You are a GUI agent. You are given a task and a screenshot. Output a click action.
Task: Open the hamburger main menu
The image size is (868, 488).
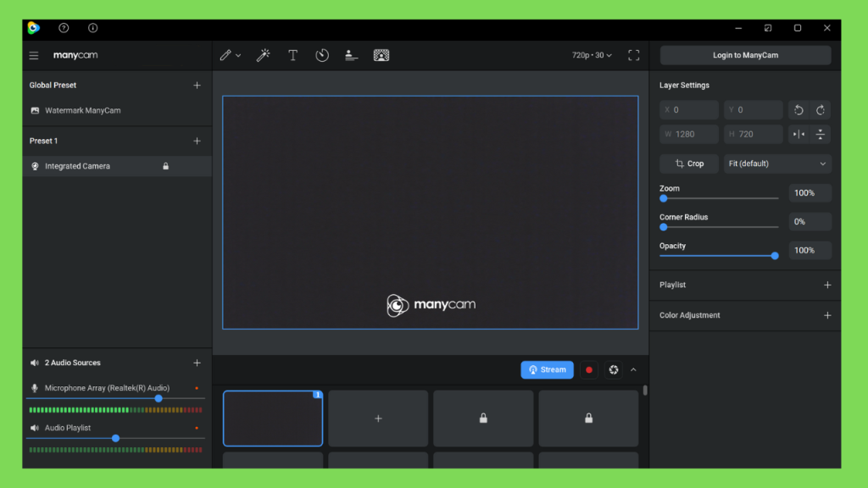coord(34,55)
